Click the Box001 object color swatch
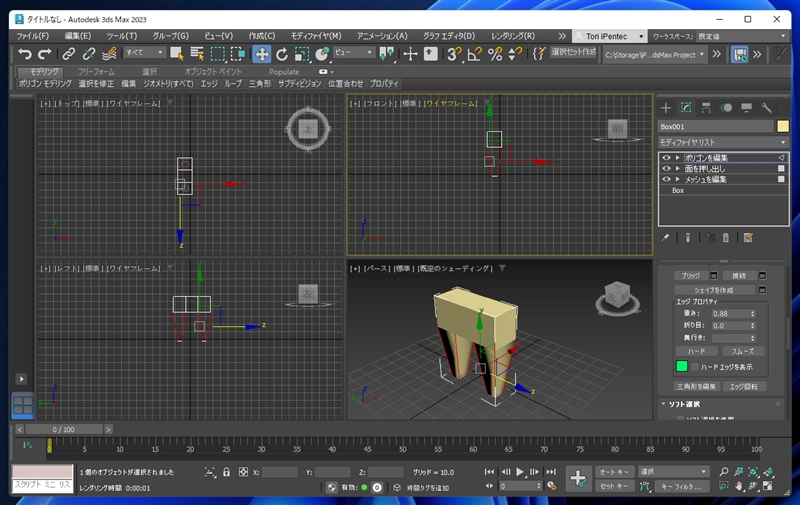 [783, 127]
